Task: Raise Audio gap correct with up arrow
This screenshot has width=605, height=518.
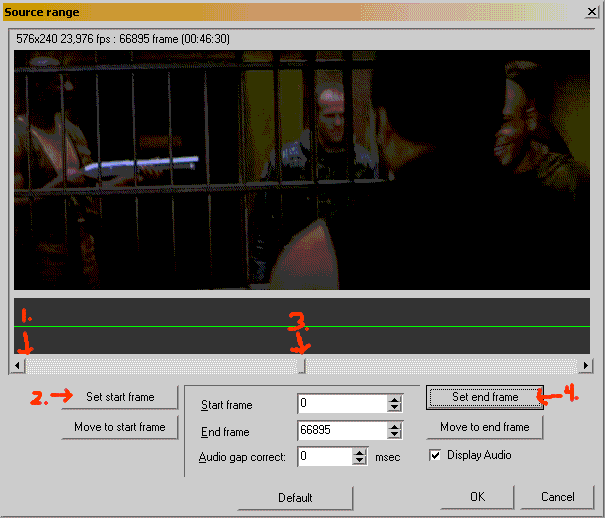Action: 360,452
